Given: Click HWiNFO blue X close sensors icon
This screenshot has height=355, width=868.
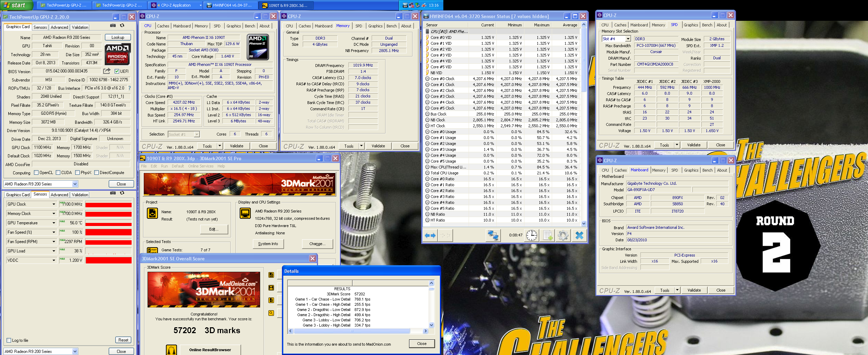Looking at the screenshot, I should (579, 235).
